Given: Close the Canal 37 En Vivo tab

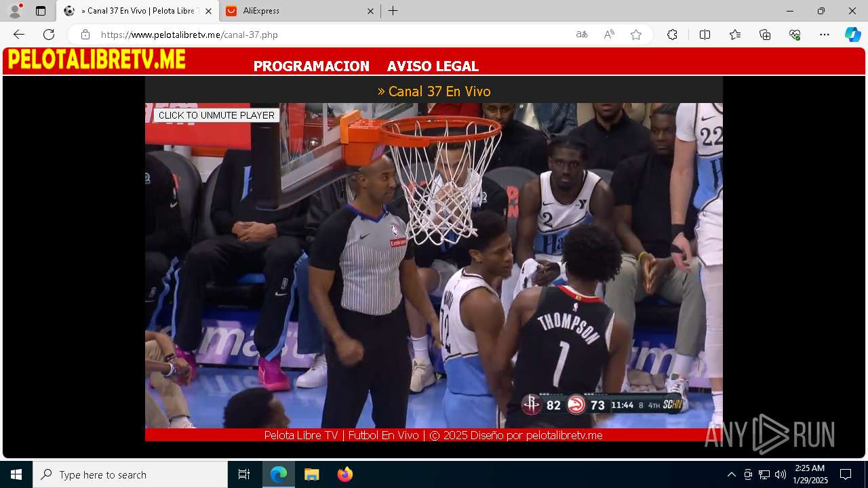Looking at the screenshot, I should tap(208, 11).
